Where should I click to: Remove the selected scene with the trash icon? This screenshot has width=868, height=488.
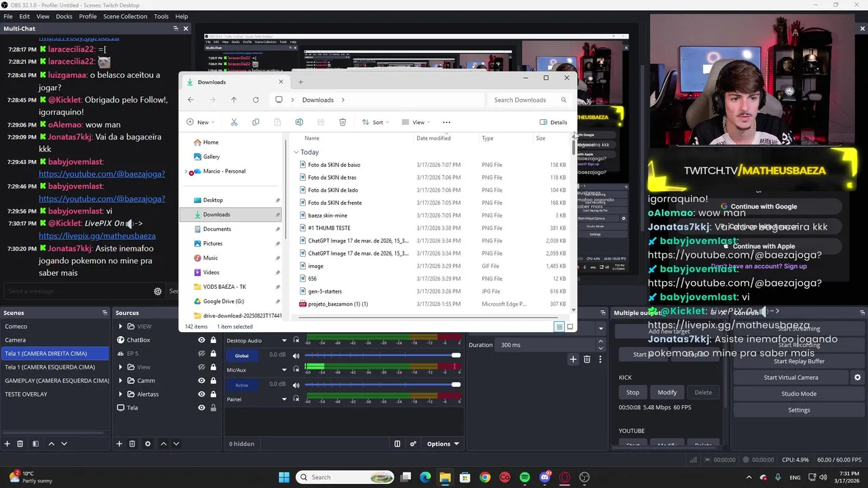tap(20, 444)
